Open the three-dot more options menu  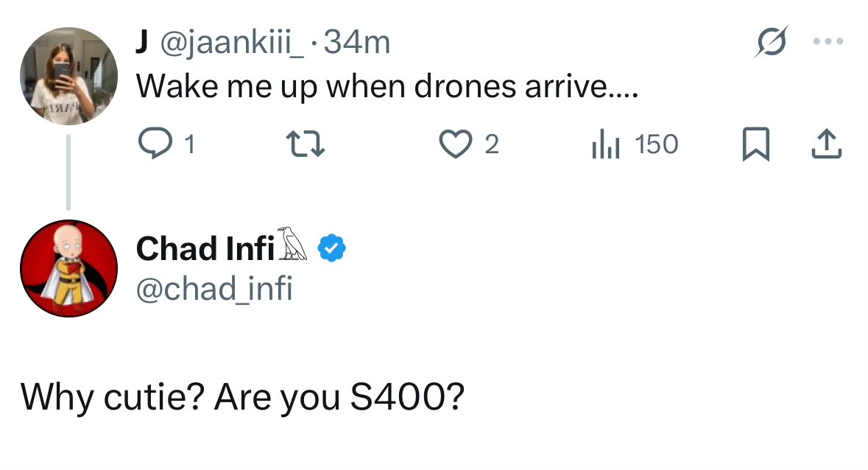coord(828,43)
